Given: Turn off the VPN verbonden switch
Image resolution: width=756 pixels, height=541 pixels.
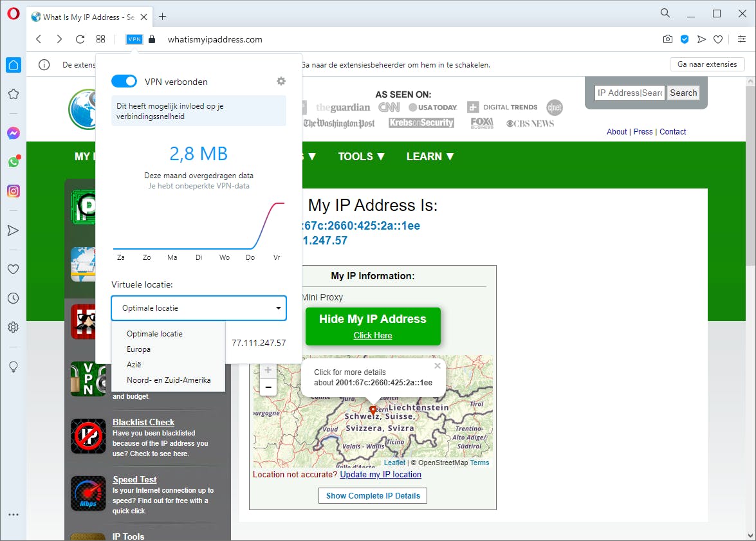Looking at the screenshot, I should pos(124,81).
